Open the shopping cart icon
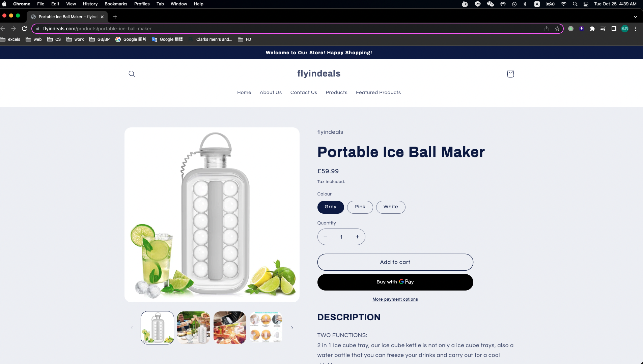Image resolution: width=643 pixels, height=364 pixels. 510,74
